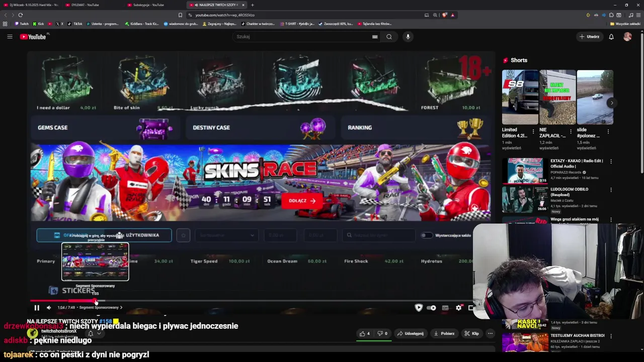Screen dimensions: 644x362
Task: Expand the Segment Sponsorowany chapter chevron
Action: [x=121, y=308]
